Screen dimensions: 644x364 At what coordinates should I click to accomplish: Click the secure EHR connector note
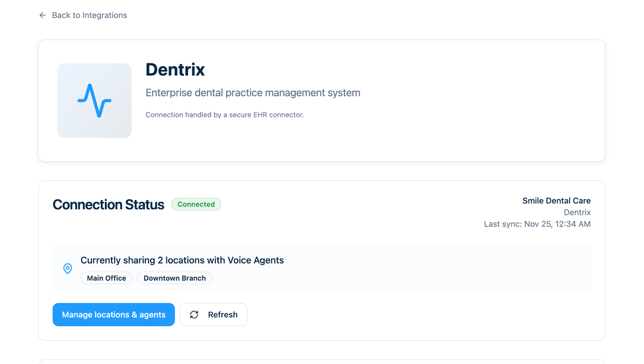click(225, 115)
